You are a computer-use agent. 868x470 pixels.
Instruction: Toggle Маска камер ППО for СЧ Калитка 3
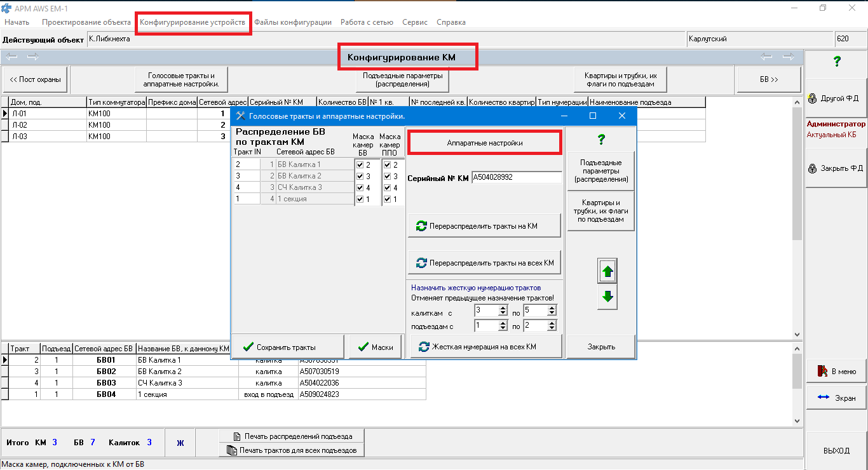pos(387,188)
